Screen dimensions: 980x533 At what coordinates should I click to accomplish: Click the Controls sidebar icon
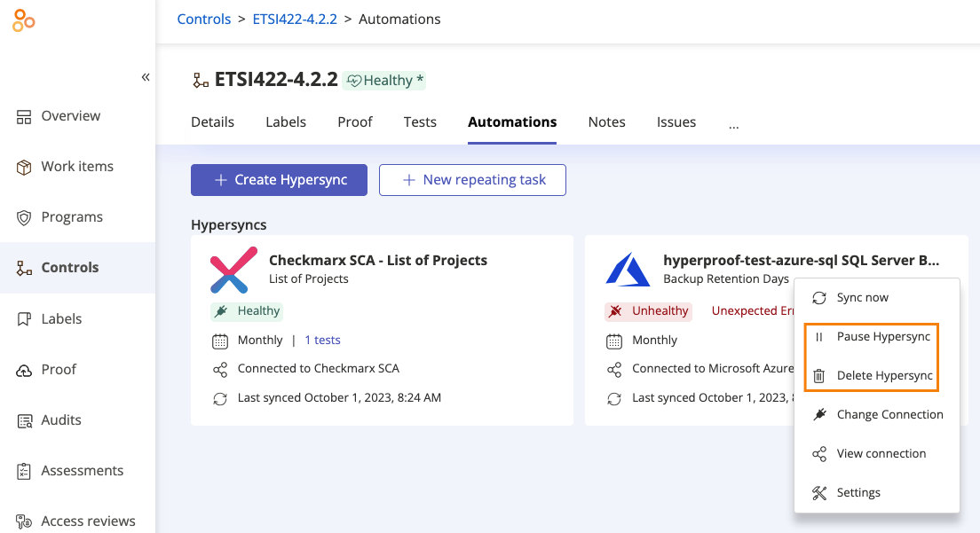(24, 269)
